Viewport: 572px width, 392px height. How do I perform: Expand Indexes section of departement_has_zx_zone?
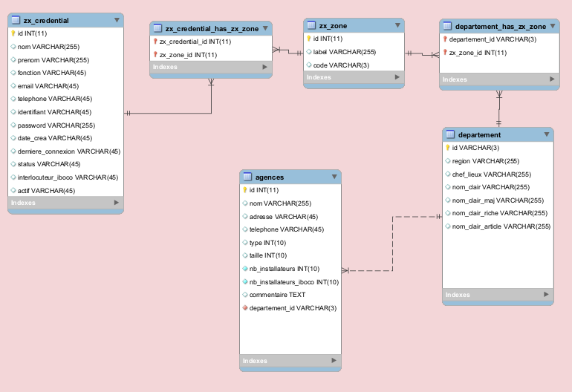coord(552,79)
